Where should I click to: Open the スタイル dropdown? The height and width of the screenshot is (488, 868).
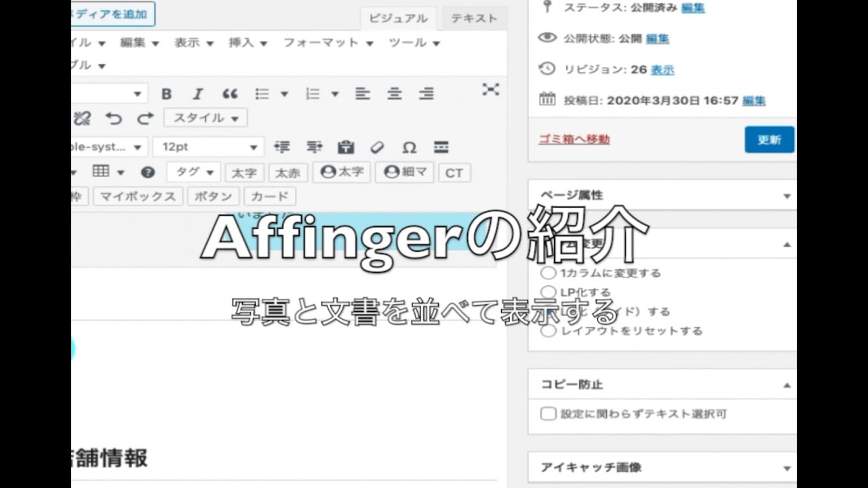205,118
